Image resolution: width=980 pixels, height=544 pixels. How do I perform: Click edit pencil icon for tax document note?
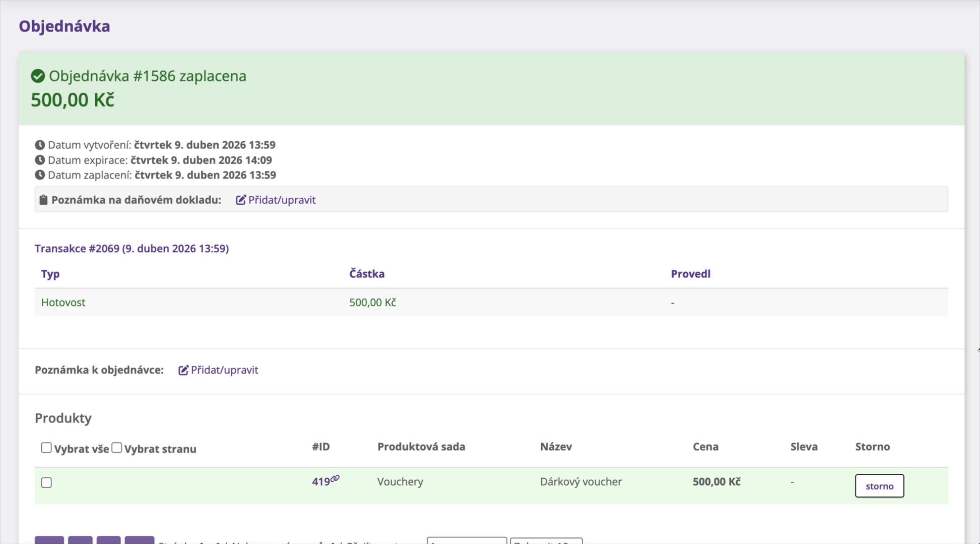pos(241,200)
